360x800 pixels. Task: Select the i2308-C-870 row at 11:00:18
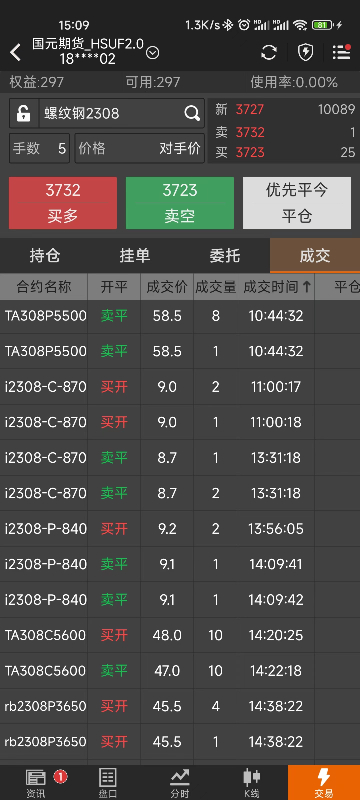pyautogui.click(x=180, y=422)
